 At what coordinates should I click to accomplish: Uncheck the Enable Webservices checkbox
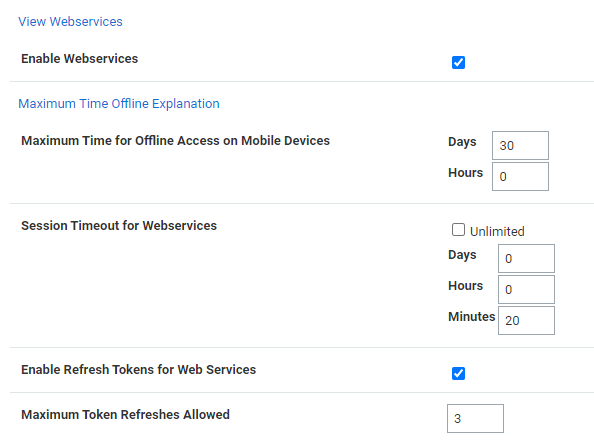coord(458,63)
